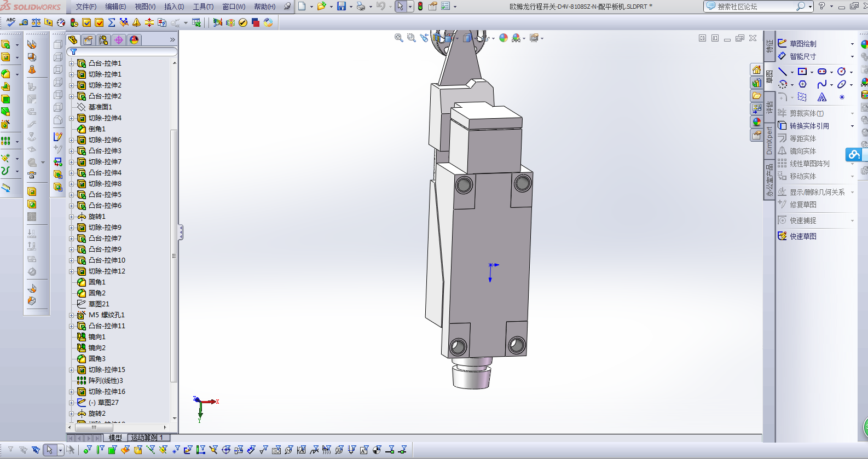
Task: Select the Ellipse sketch tool
Action: [x=842, y=84]
